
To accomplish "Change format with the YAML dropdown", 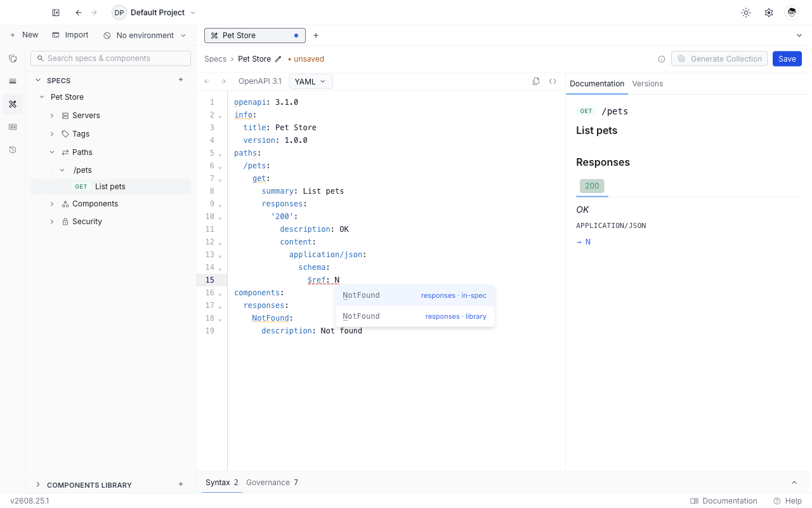I will (311, 81).
